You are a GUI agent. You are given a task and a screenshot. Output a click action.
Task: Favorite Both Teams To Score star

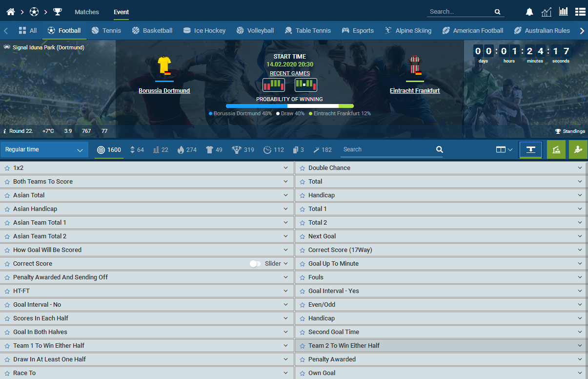[x=7, y=182]
